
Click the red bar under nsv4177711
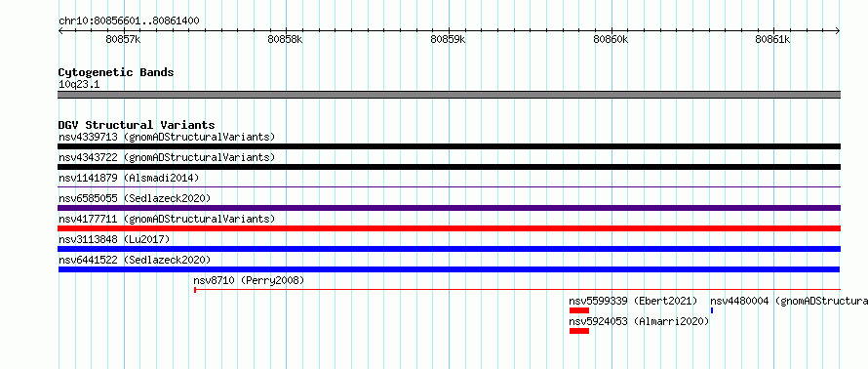click(x=449, y=228)
